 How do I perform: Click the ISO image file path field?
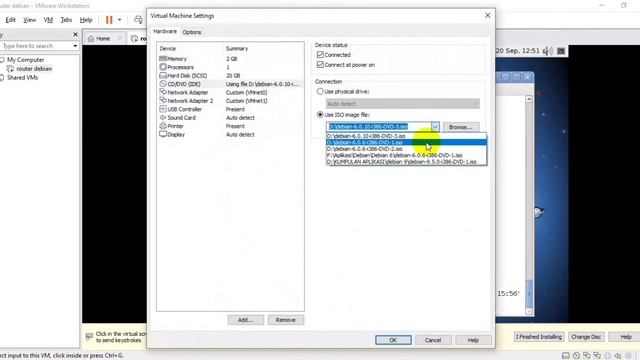click(378, 127)
